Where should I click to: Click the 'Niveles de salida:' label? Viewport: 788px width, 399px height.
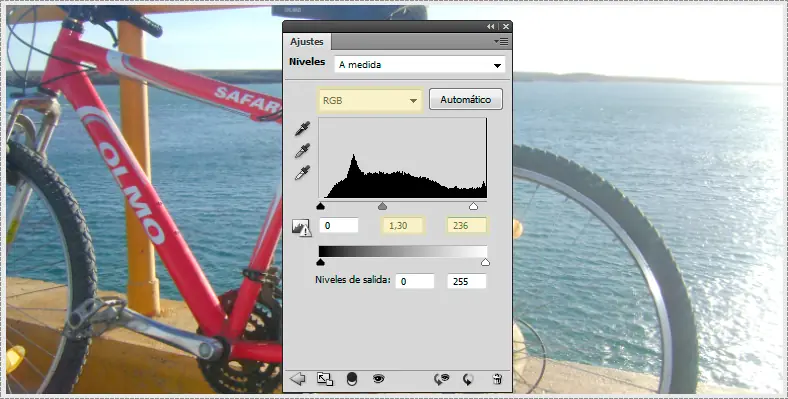[353, 280]
